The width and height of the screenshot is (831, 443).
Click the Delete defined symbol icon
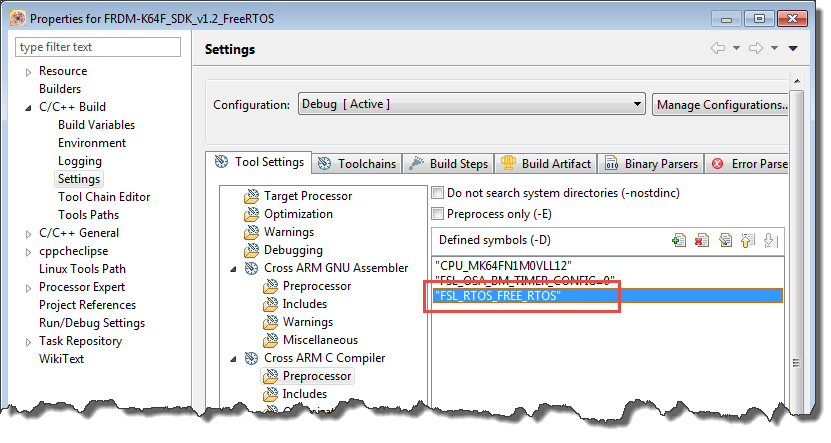point(702,240)
